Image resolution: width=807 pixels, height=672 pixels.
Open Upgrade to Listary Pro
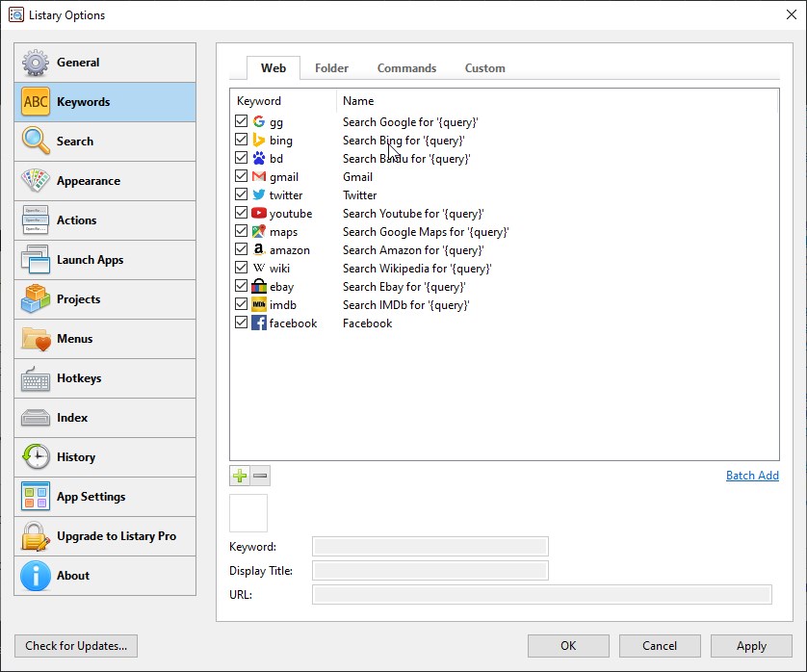105,536
